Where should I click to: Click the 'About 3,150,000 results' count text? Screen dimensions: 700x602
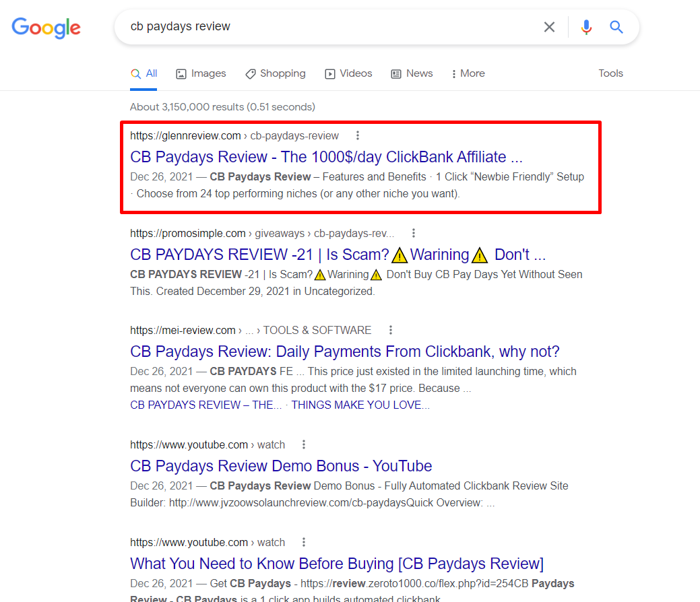[x=222, y=107]
